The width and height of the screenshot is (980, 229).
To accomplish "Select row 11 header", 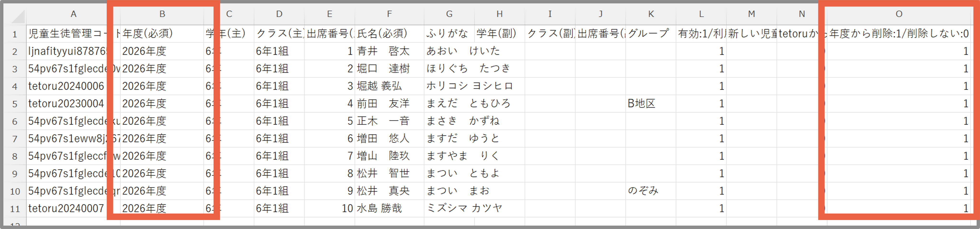I will coord(15,208).
